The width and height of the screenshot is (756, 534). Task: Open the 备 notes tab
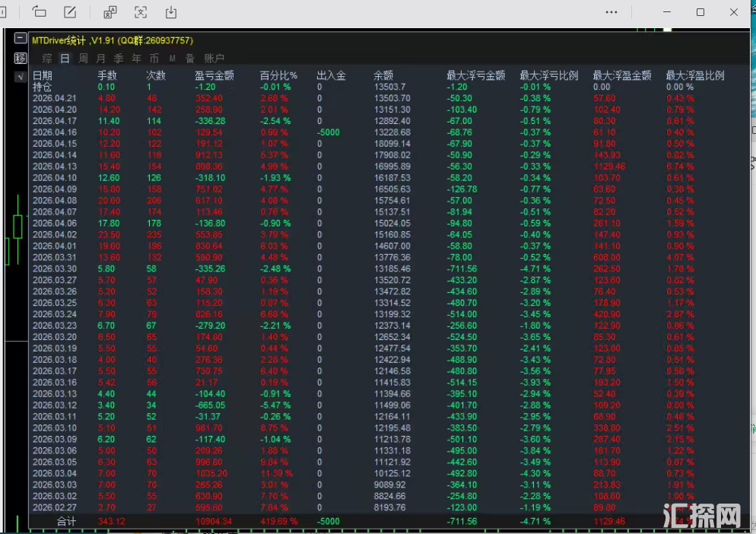pos(190,59)
